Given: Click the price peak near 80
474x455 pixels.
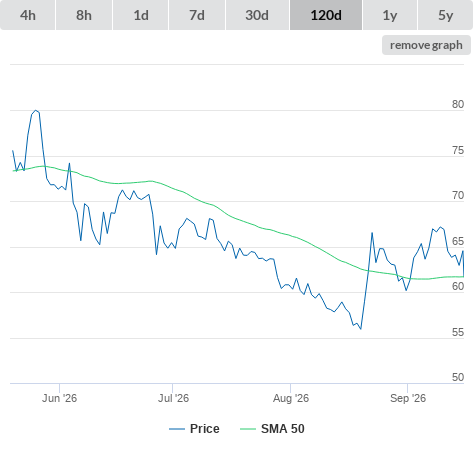Looking at the screenshot, I should pos(36,110).
